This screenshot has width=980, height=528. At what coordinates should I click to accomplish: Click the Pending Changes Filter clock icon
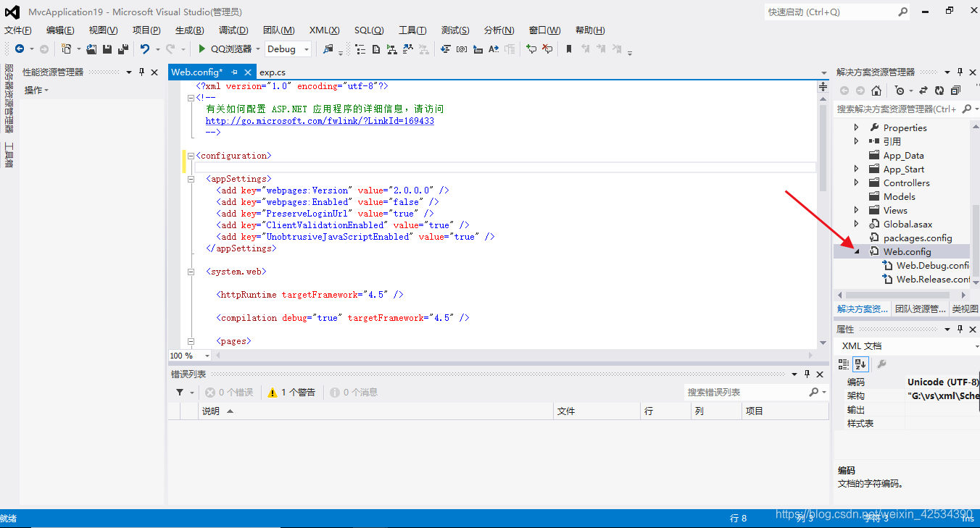[x=900, y=91]
